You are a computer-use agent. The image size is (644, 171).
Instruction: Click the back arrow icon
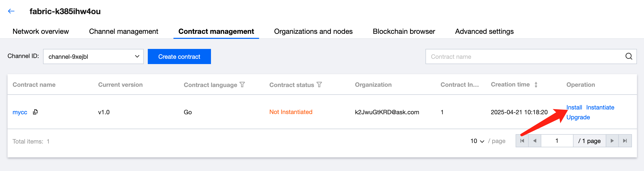11,11
